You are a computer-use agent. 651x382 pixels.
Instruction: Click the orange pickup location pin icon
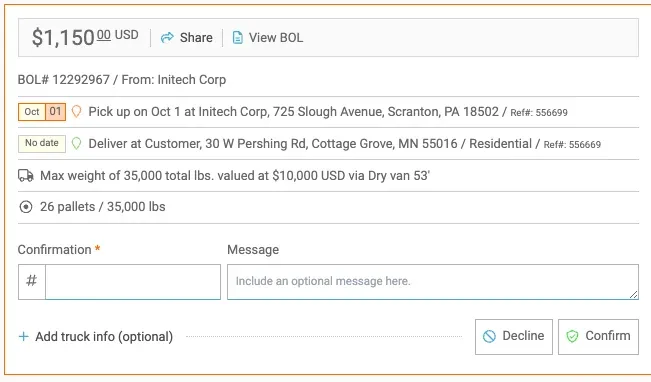(76, 112)
